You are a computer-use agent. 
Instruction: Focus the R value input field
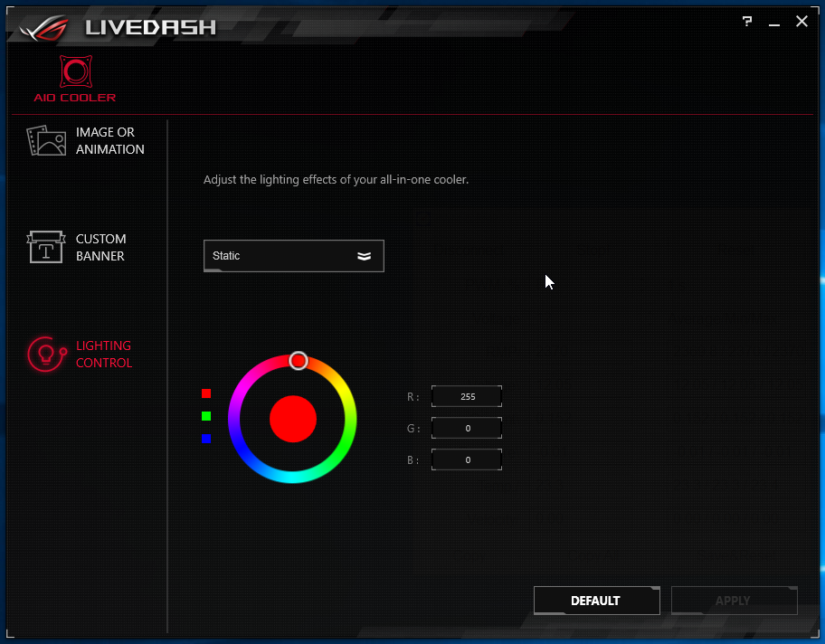pos(467,396)
